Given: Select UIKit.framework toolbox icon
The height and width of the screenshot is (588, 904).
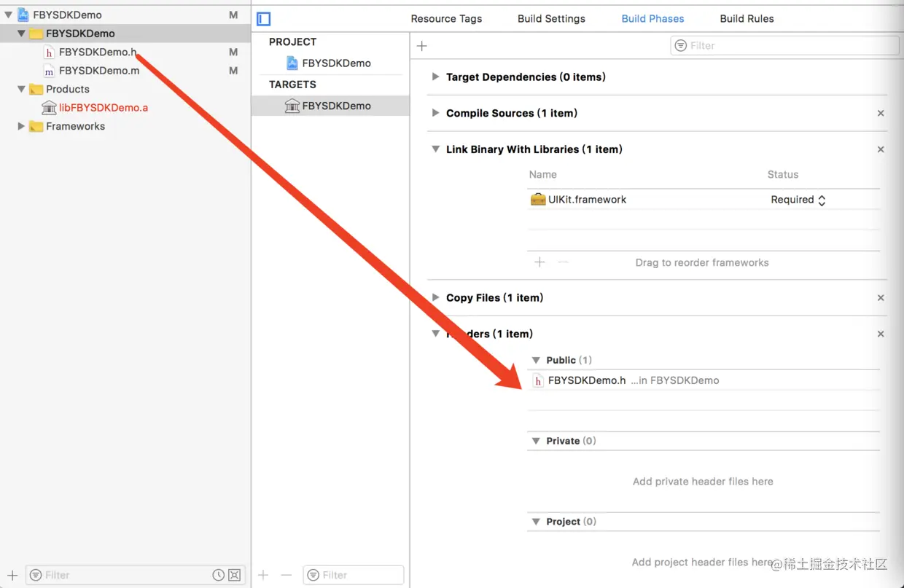Looking at the screenshot, I should 538,200.
